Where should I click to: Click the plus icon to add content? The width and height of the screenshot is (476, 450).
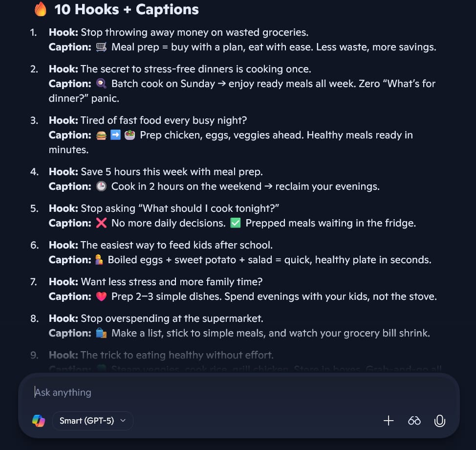(x=389, y=421)
